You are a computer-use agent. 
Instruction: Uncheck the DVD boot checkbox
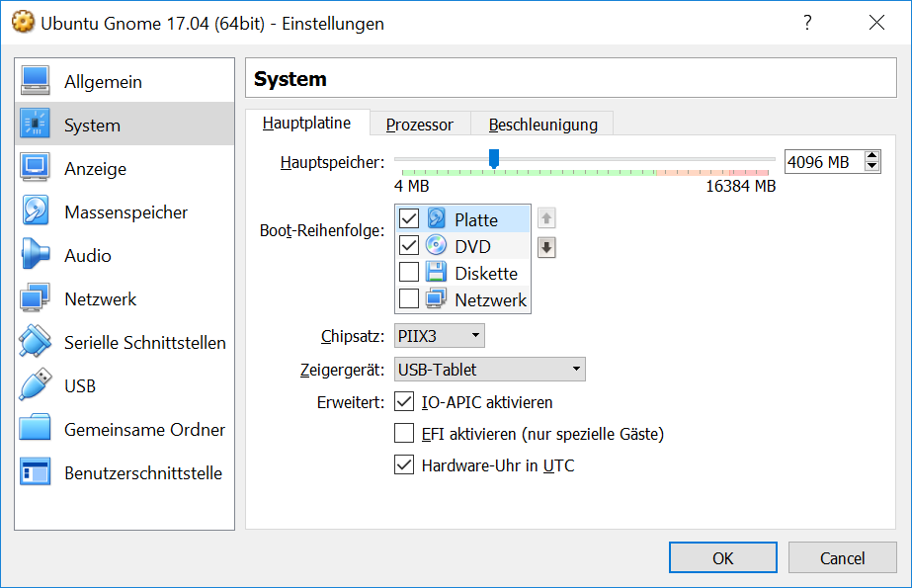point(409,245)
